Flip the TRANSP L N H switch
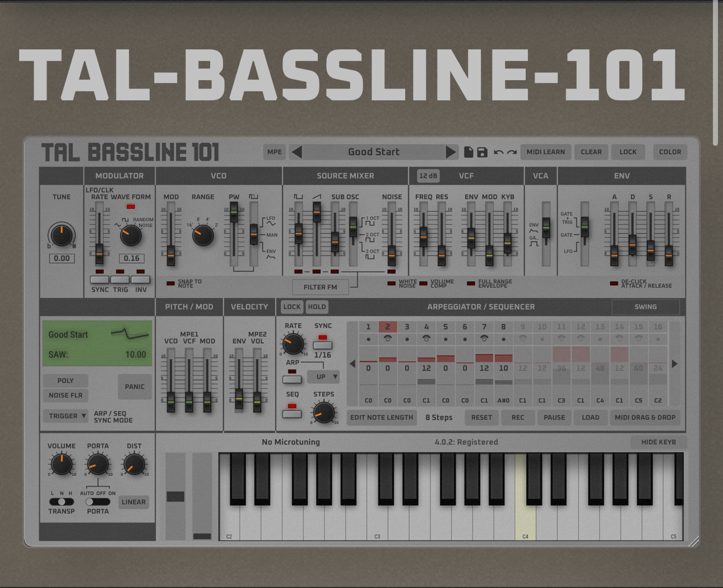Viewport: 723px width, 588px height. click(61, 502)
